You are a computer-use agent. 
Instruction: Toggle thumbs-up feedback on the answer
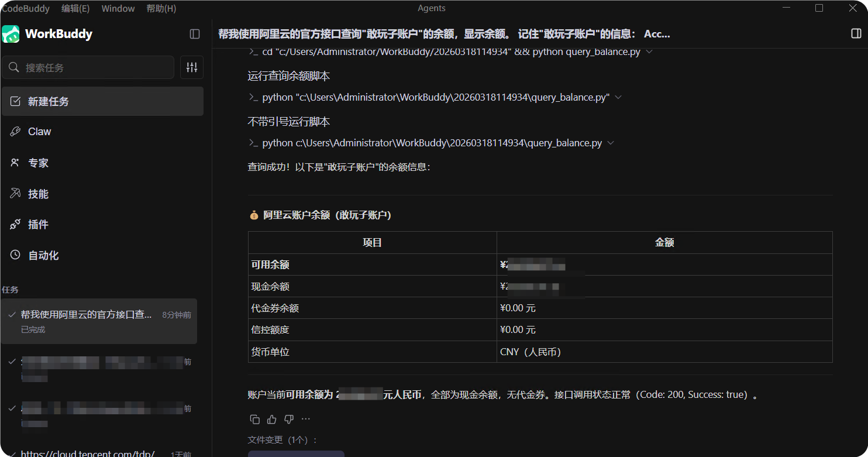(271, 419)
